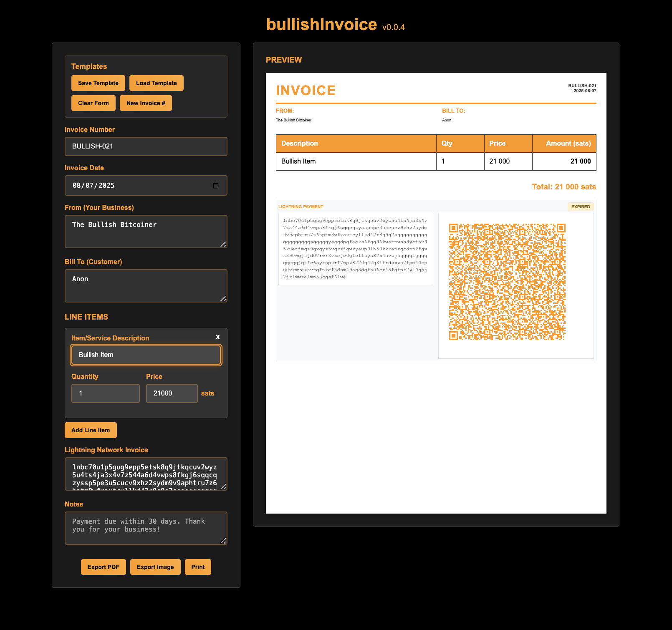
Task: Edit the From (Your Business) textarea
Action: 146,232
